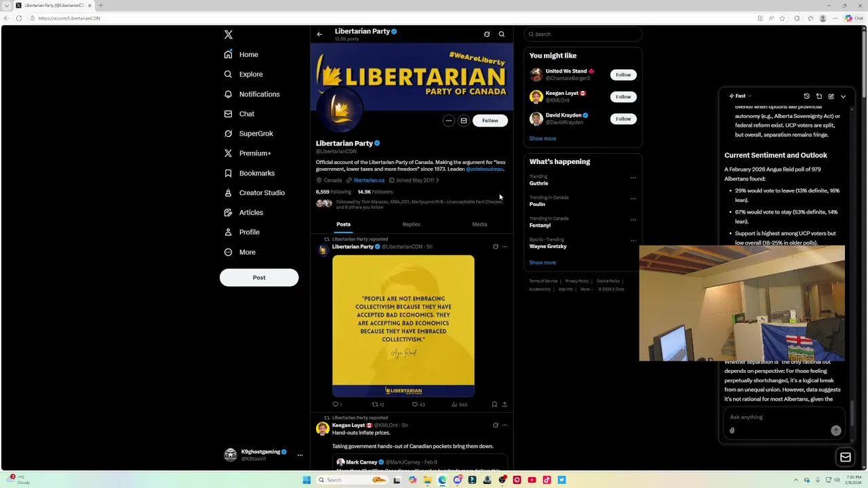The image size is (868, 488).
Task: Open Chat in the left sidebar
Action: pyautogui.click(x=239, y=114)
